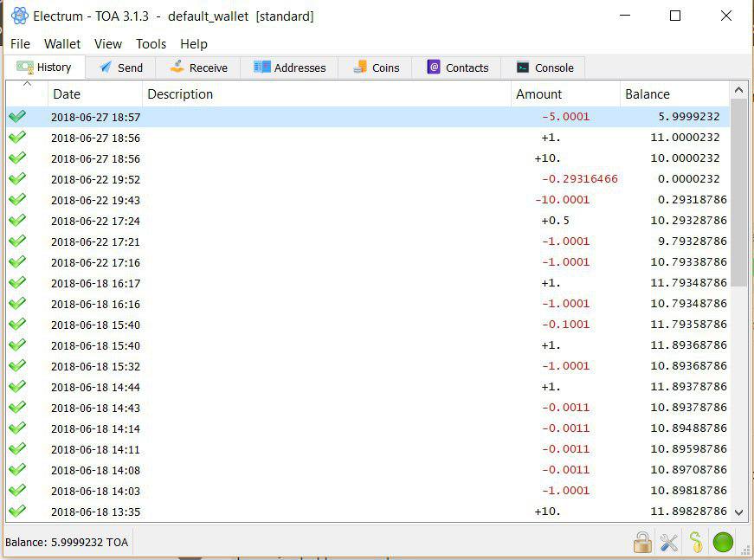This screenshot has height=560, width=754.
Task: Click the confirmed checkmark for 2018-06-18 14:14
Action: coord(17,428)
